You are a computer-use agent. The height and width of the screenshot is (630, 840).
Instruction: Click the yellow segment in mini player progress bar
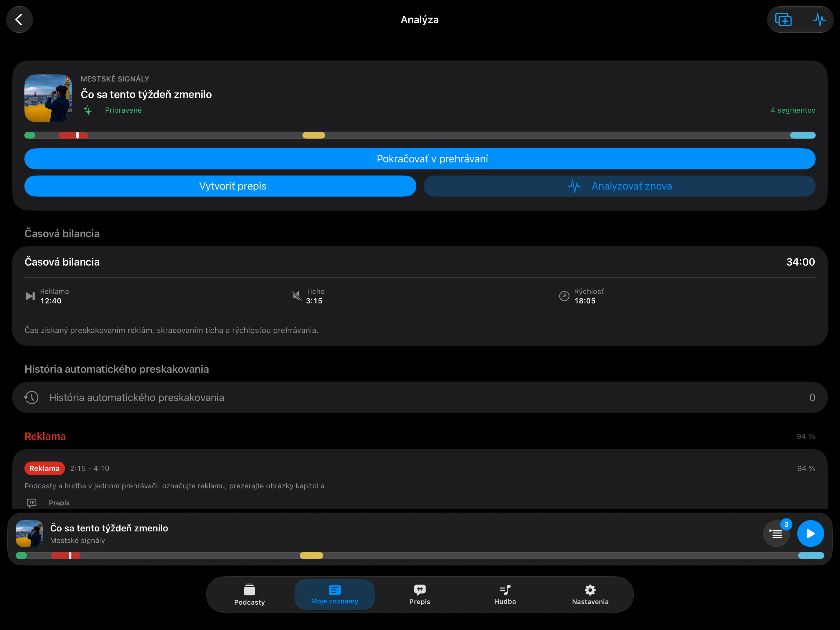(311, 556)
